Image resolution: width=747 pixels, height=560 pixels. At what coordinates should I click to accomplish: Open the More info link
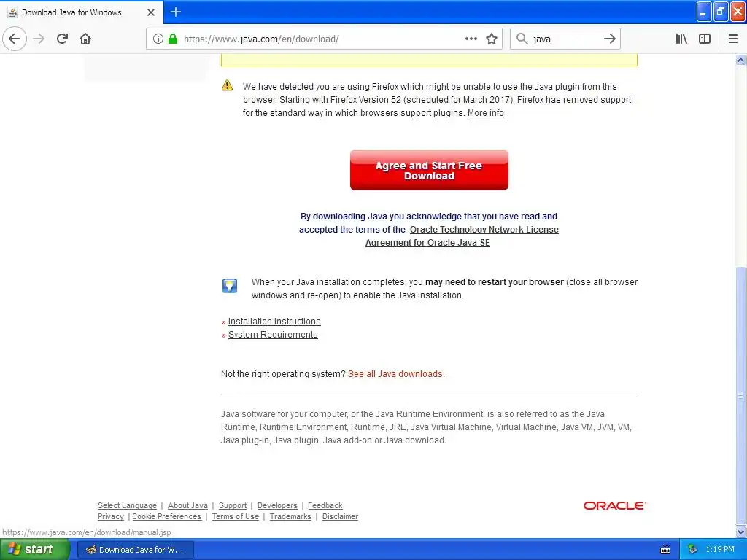click(485, 113)
